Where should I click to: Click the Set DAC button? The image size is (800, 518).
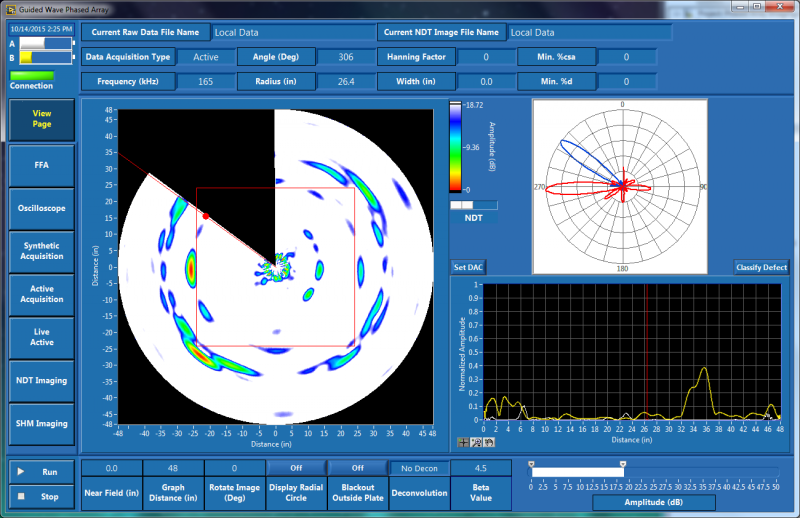tap(468, 268)
